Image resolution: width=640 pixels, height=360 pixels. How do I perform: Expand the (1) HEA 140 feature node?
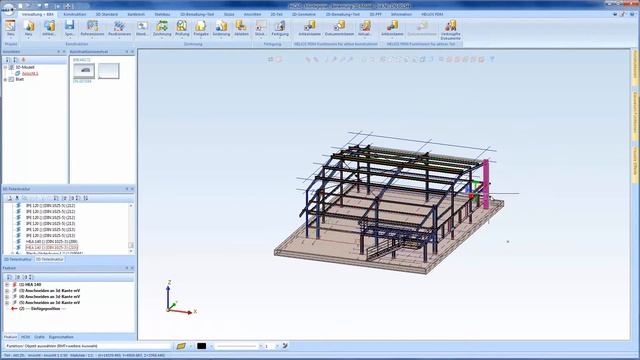pos(7,284)
